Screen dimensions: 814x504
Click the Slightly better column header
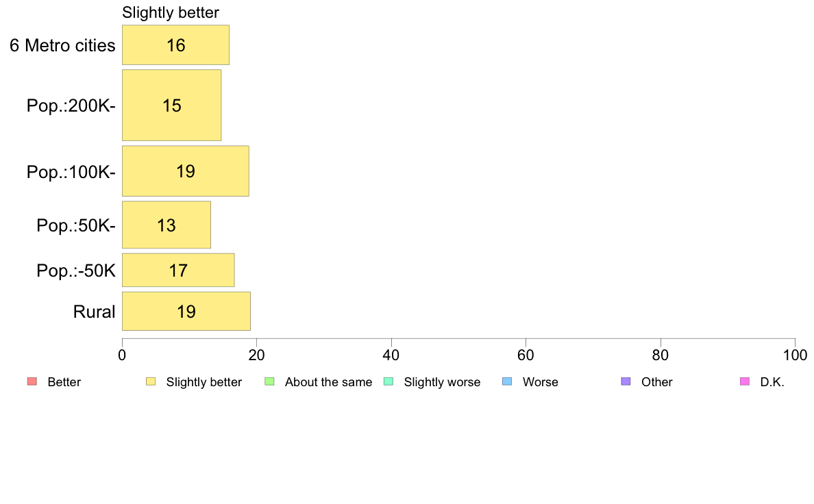click(x=171, y=12)
